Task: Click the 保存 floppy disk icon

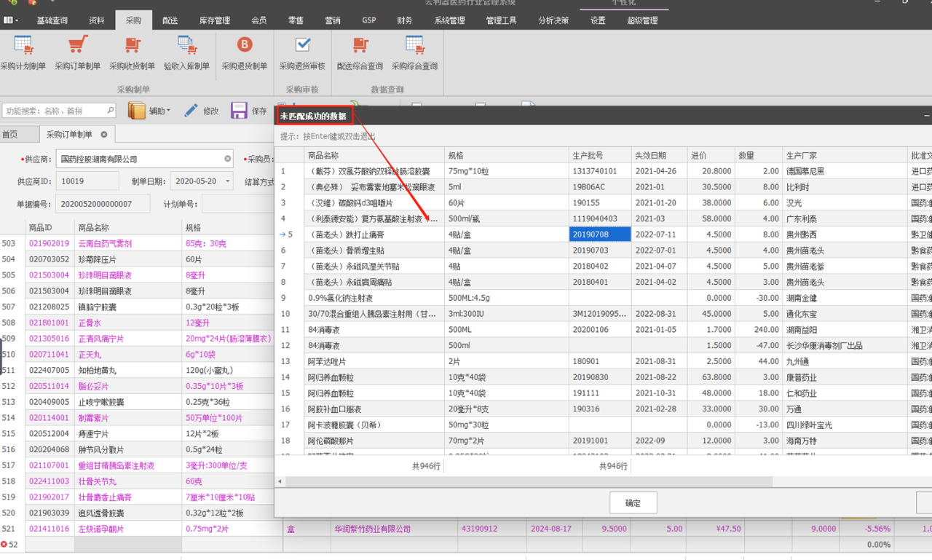Action: [x=239, y=111]
